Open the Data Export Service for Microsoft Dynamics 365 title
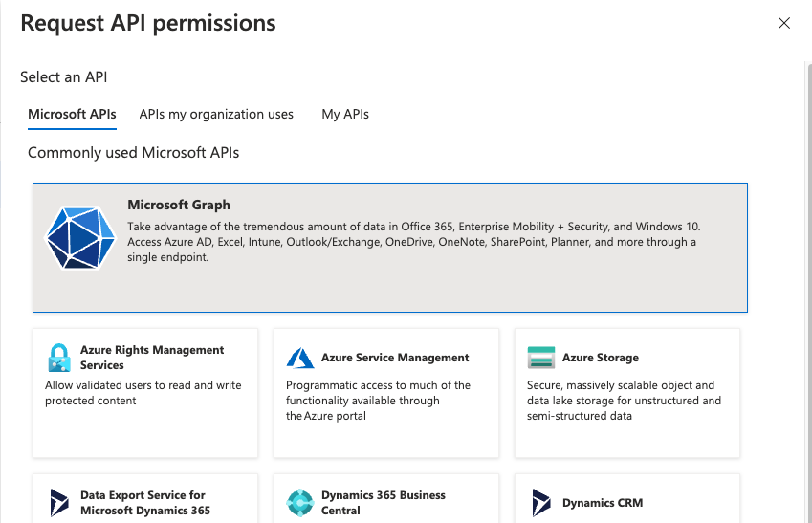The image size is (812, 523). tap(143, 503)
